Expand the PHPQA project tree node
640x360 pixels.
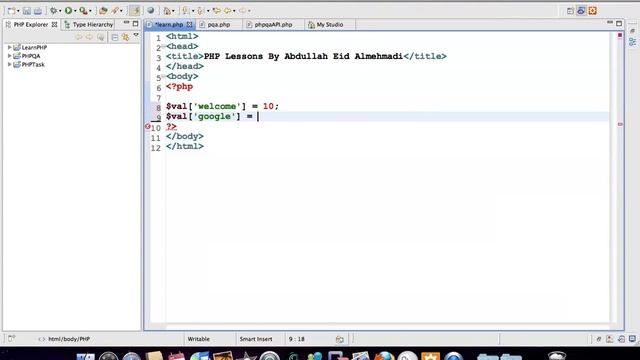(9, 56)
